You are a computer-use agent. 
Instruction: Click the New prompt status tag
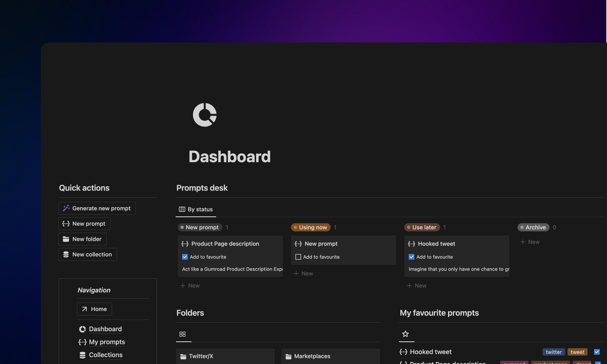[200, 227]
